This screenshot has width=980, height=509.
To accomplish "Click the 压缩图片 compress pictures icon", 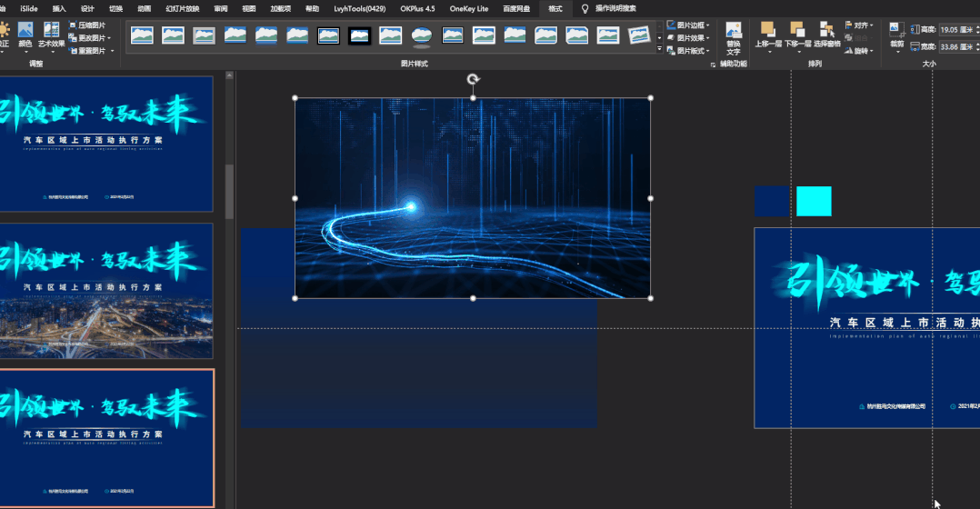I will pos(72,25).
